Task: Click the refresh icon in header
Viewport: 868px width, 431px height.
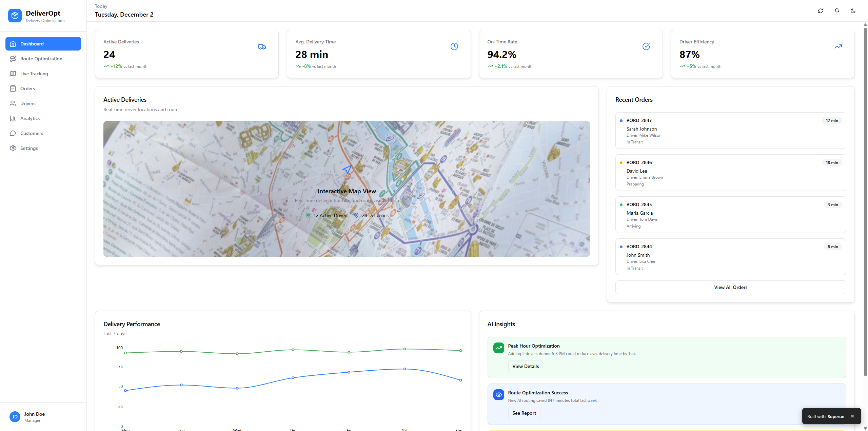Action: click(820, 11)
